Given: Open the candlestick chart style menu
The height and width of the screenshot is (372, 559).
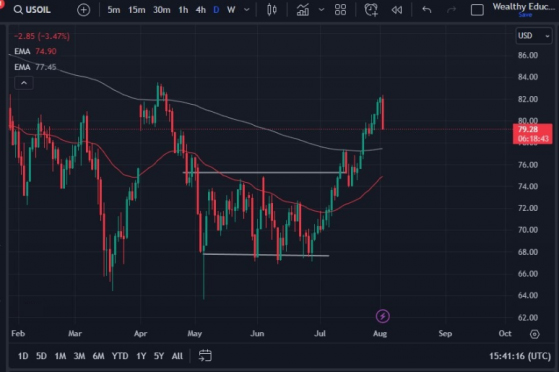Looking at the screenshot, I should (x=272, y=10).
